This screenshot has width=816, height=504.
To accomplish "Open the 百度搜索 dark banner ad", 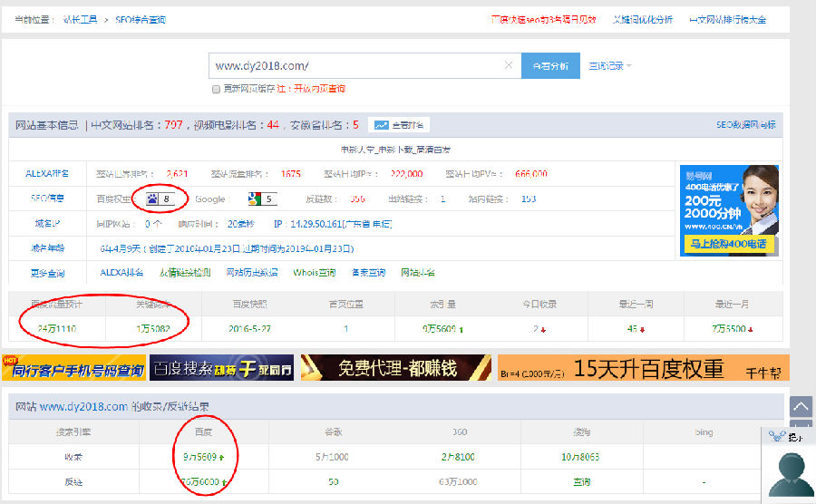I will 222,368.
